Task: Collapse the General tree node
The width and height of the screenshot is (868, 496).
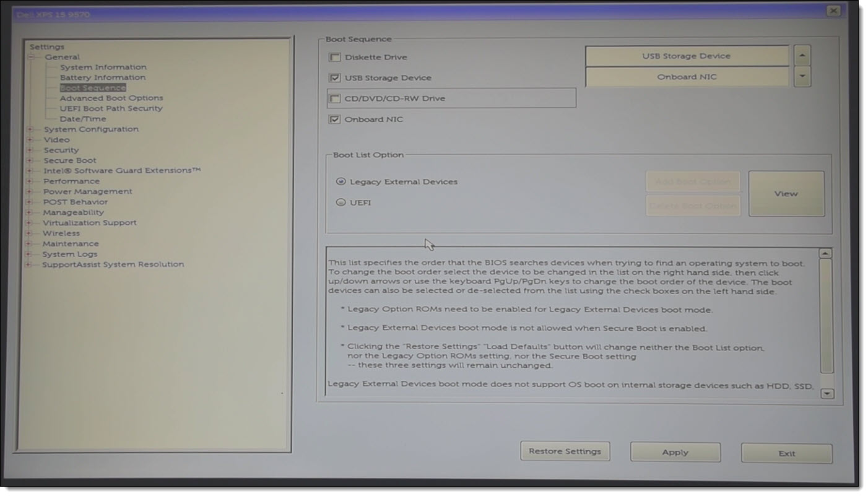Action: click(30, 57)
